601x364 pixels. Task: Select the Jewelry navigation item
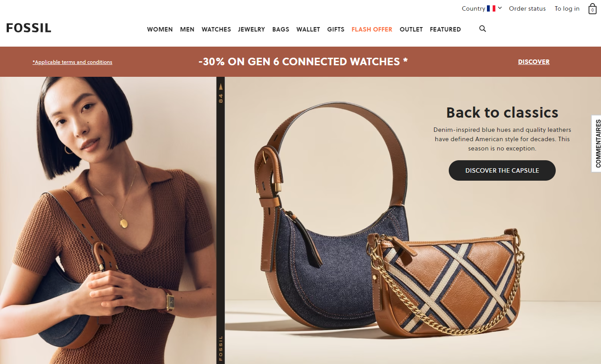coord(251,29)
